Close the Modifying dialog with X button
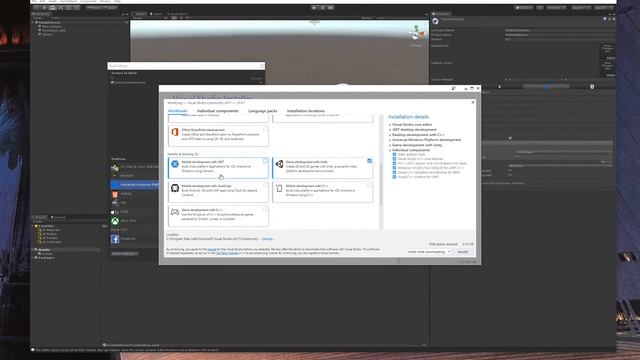 pyautogui.click(x=473, y=102)
